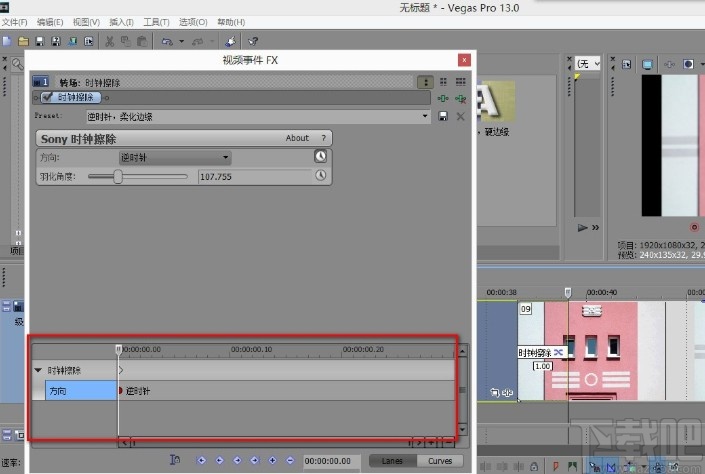Image resolution: width=705 pixels, height=474 pixels.
Task: Add a keyframe with plus diamond button
Action: click(x=272, y=460)
